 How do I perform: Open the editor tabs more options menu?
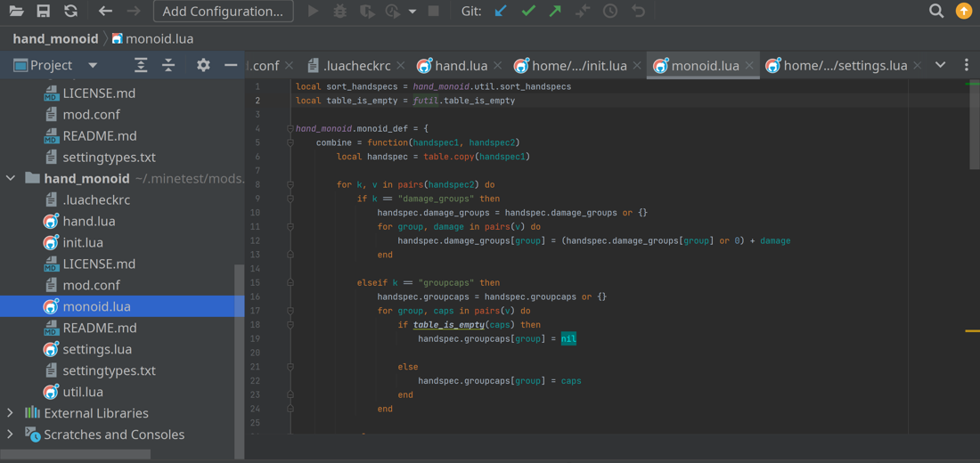(967, 65)
